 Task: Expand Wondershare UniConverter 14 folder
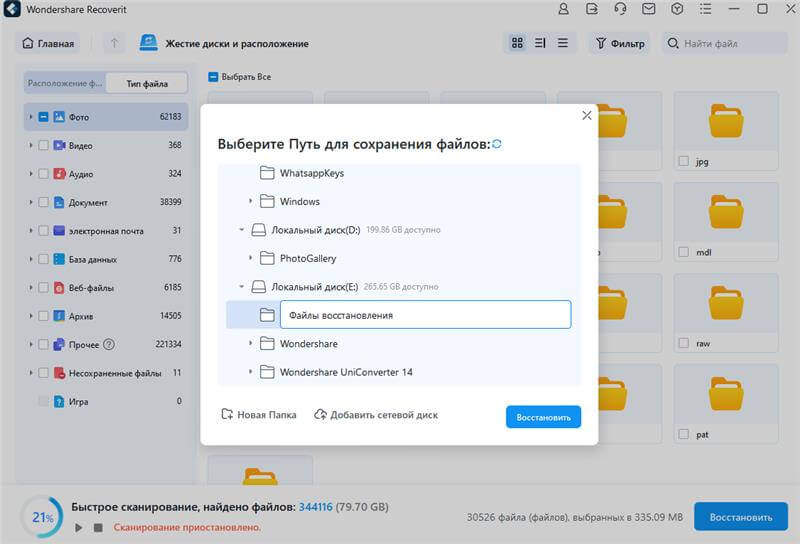click(x=251, y=372)
